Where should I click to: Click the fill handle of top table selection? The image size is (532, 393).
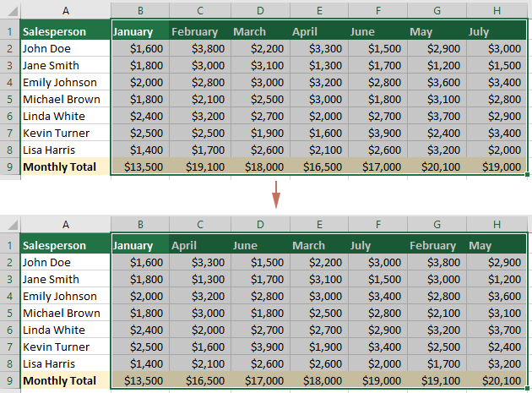pyautogui.click(x=527, y=175)
